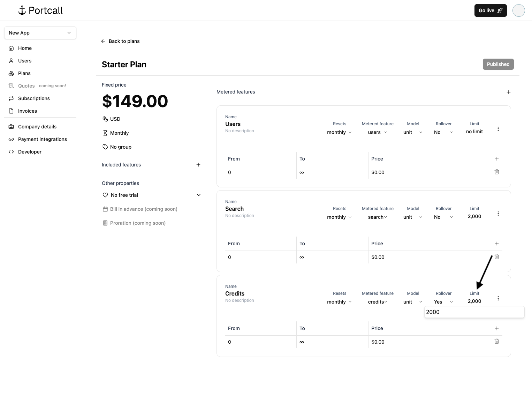Viewport: 532px width, 395px height.
Task: Click the Go live button
Action: (x=490, y=10)
